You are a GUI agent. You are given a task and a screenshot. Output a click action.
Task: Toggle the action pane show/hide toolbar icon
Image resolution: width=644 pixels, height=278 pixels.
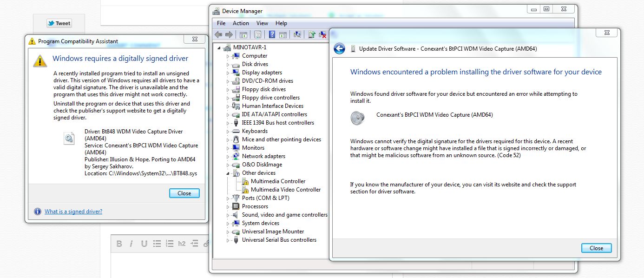(x=283, y=34)
